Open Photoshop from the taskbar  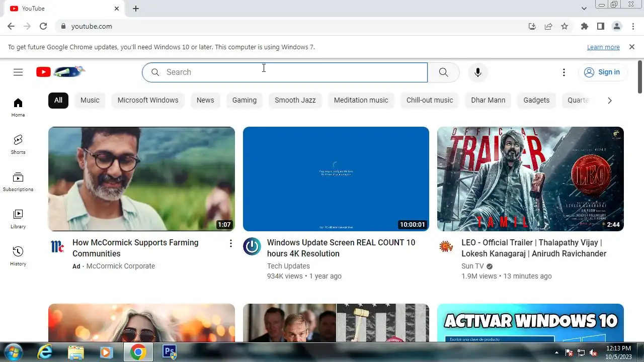169,352
